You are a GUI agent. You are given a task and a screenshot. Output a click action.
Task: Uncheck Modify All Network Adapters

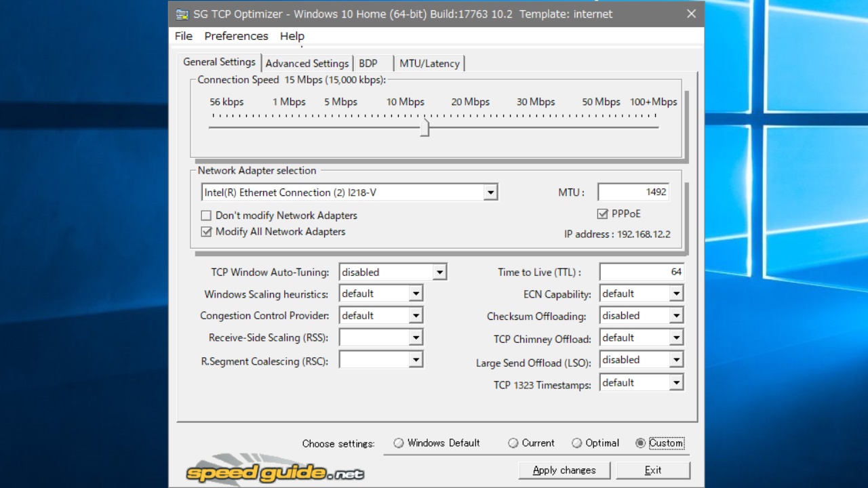tap(206, 232)
